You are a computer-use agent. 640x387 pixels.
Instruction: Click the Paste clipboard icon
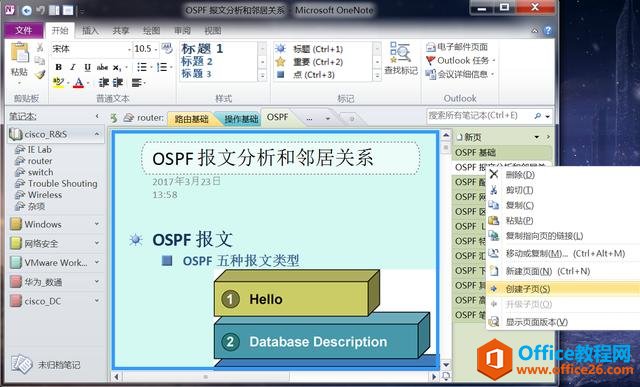click(19, 53)
